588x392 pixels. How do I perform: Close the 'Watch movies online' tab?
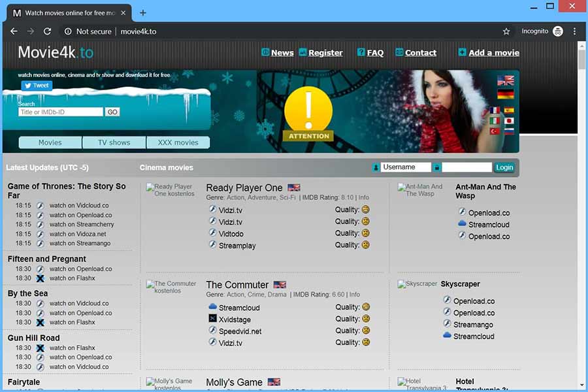tap(123, 13)
